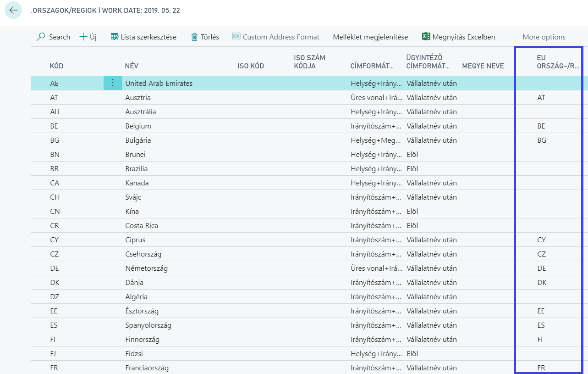This screenshot has width=588, height=374.
Task: Click the Ausztrália name cell
Action: 141,112
